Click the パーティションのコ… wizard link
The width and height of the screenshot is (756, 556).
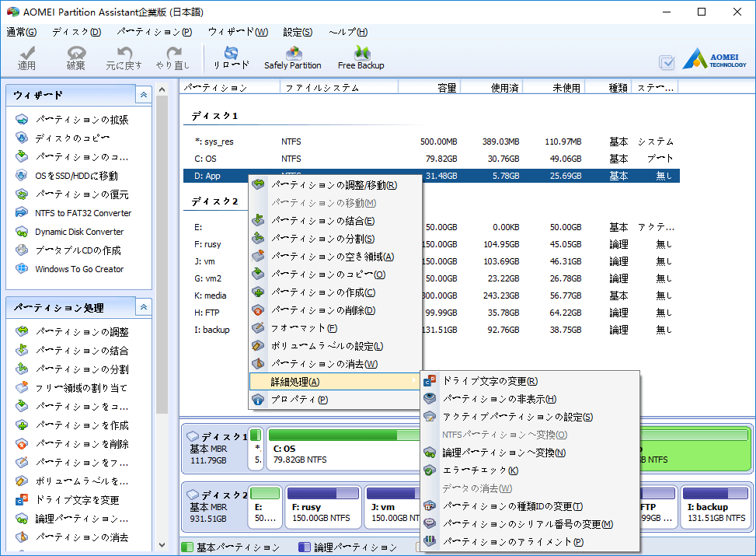[82, 157]
